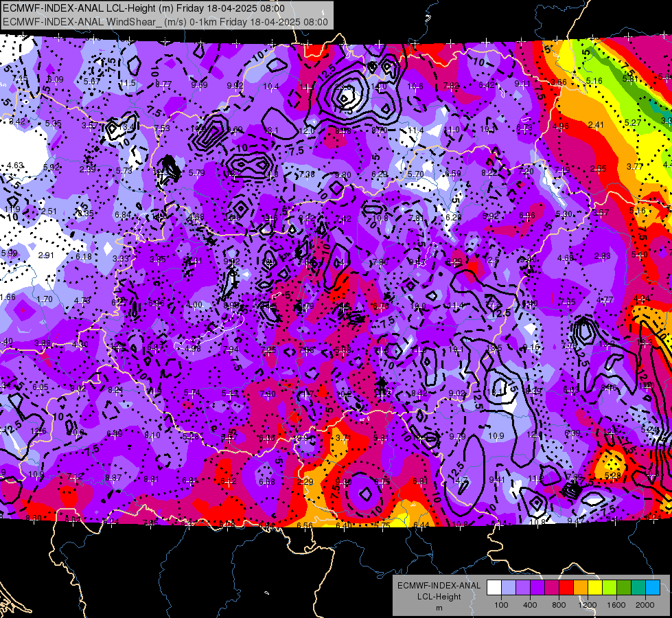Click the wind shear value 5.27
The image size is (672, 618).
tap(633, 123)
